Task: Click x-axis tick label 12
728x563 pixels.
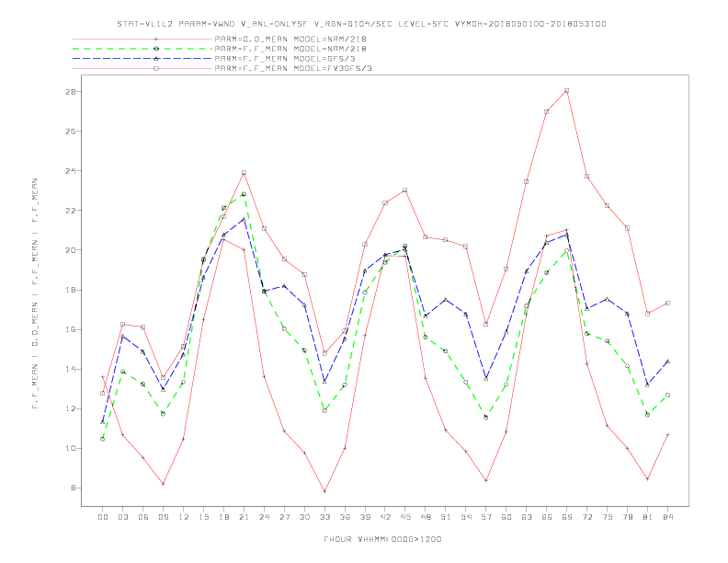Action: [x=184, y=517]
